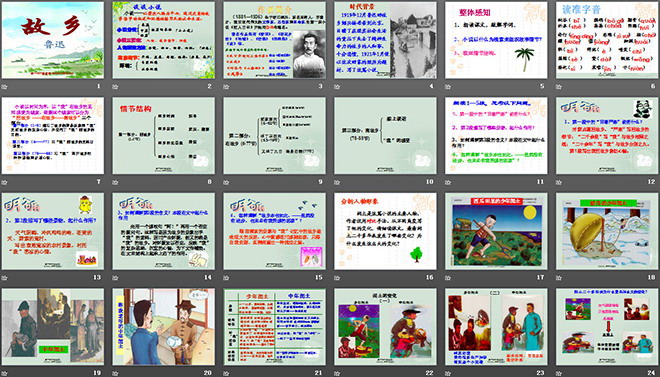This screenshot has height=377, width=660.
Task: Click the slide number label '21'
Action: [319, 372]
